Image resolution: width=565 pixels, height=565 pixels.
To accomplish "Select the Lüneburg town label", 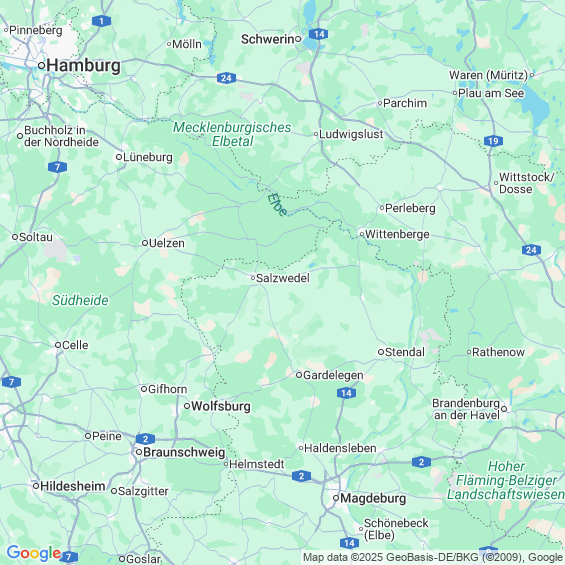I will click(x=148, y=157).
